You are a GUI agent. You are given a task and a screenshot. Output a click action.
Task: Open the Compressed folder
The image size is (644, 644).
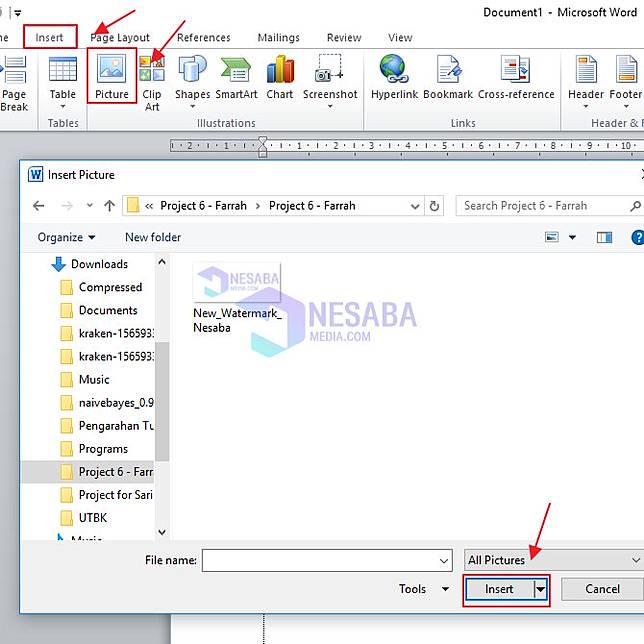(101, 287)
